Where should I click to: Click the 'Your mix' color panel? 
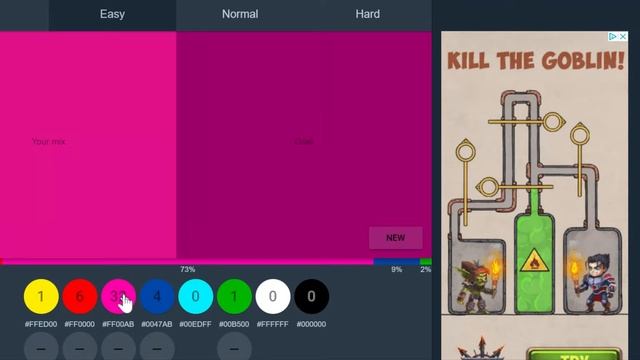click(88, 144)
